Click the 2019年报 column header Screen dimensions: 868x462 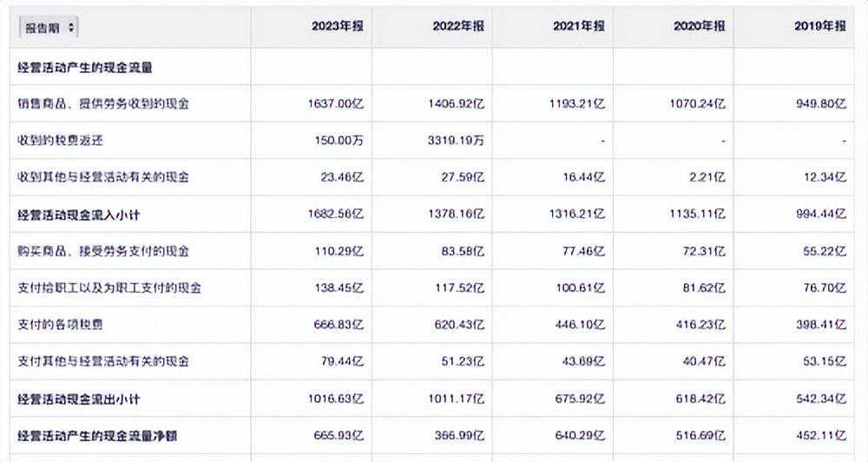pyautogui.click(x=820, y=26)
